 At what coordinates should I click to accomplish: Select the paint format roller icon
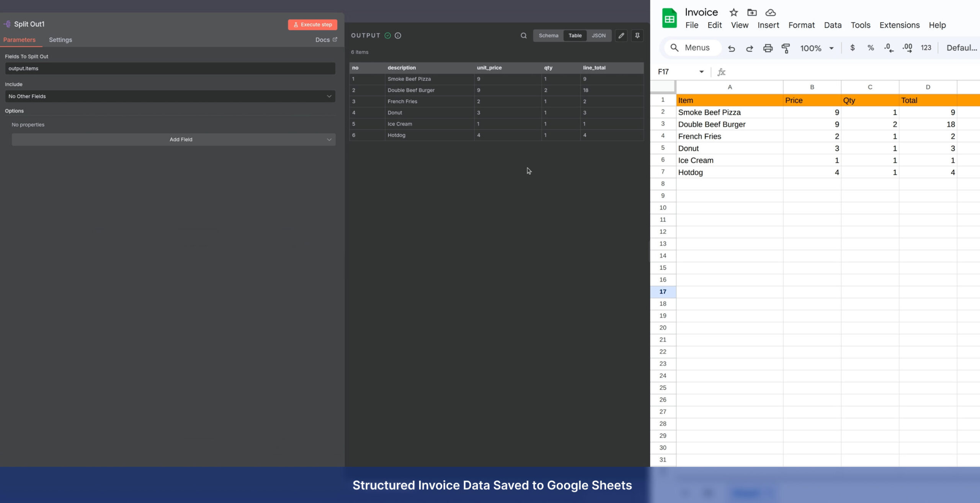click(786, 48)
